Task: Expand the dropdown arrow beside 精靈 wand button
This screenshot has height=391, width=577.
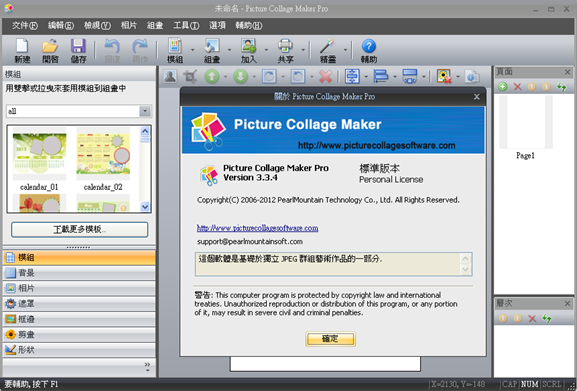Action: point(345,50)
